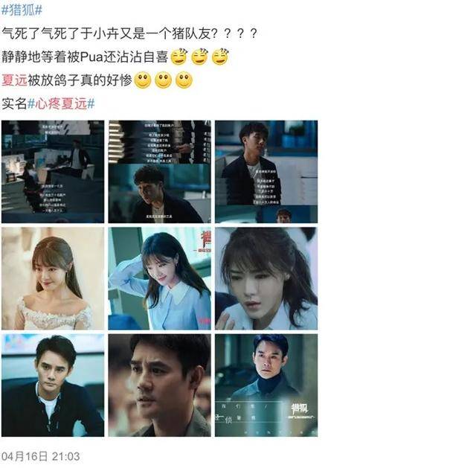This screenshot has width=476, height=468.
Task: Click the post timestamp 04月16日 21:03
Action: coord(41,456)
